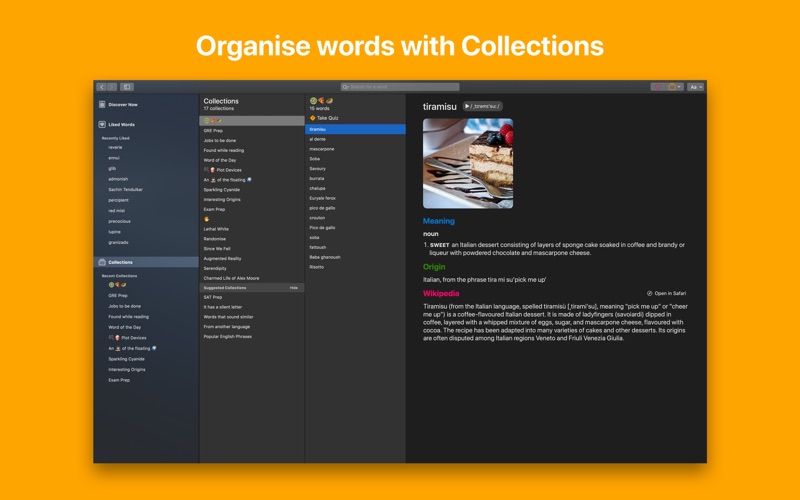Open suggested 'SAT Prep' collection
The height and width of the screenshot is (500, 800).
point(213,297)
